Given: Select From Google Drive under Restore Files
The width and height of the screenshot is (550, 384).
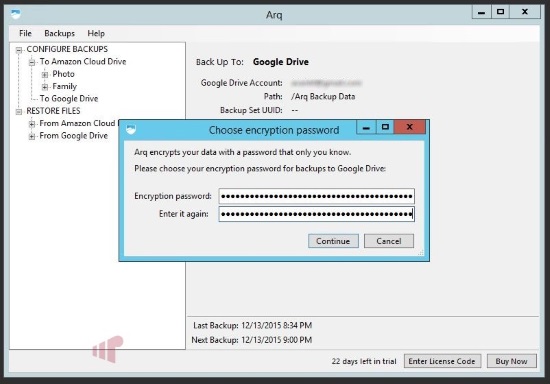Looking at the screenshot, I should click(x=73, y=136).
